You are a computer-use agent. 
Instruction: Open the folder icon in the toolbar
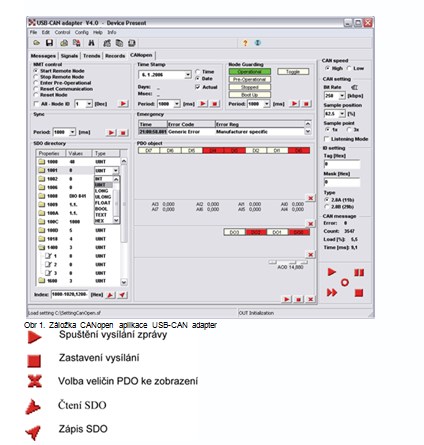[36, 43]
